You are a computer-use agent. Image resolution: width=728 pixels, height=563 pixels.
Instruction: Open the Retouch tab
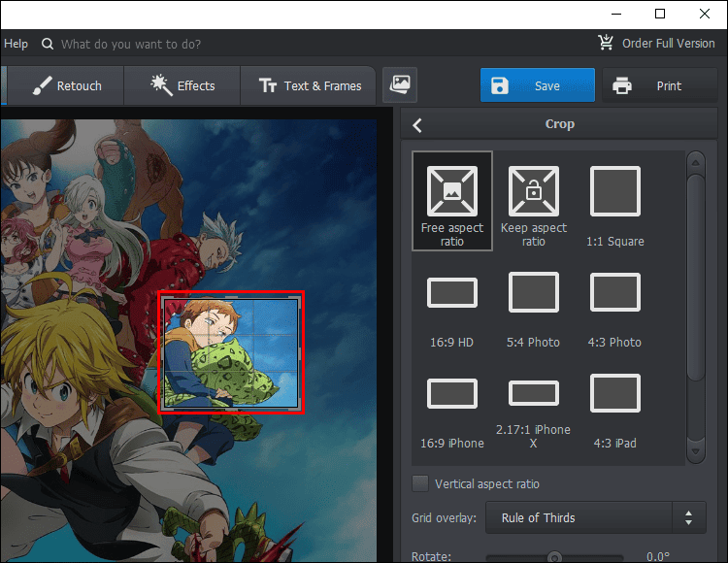point(67,85)
